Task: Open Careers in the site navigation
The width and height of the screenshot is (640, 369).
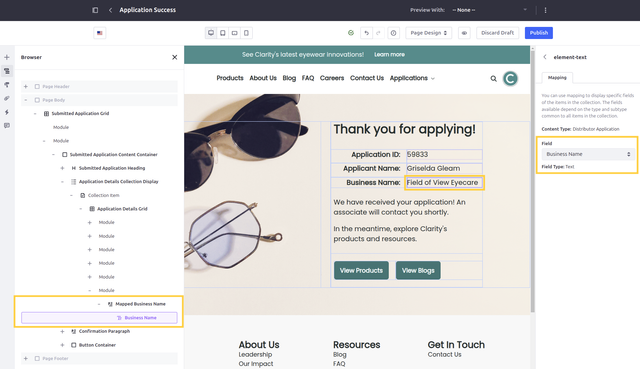Action: 332,78
